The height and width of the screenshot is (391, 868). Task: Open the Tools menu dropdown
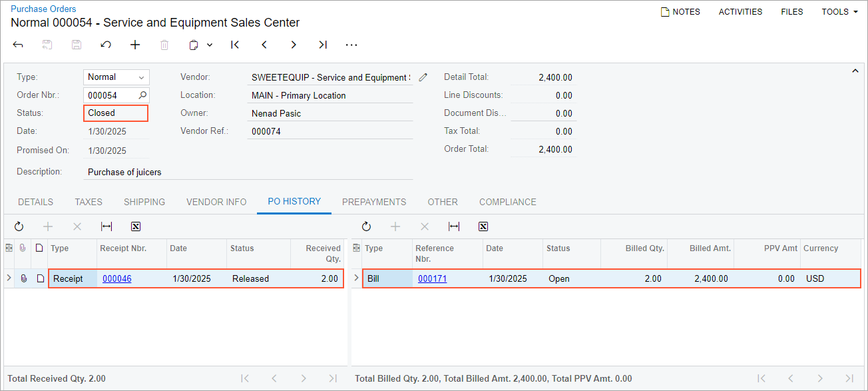[x=839, y=11]
